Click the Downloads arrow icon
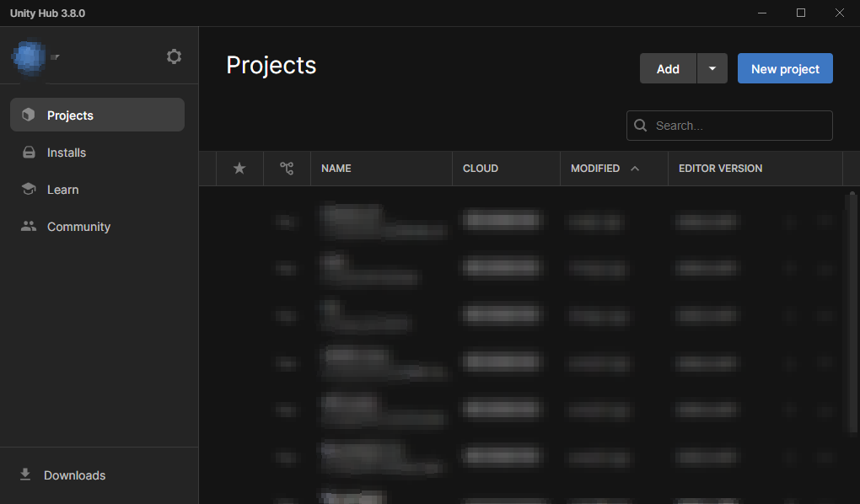This screenshot has width=860, height=504. (x=25, y=475)
